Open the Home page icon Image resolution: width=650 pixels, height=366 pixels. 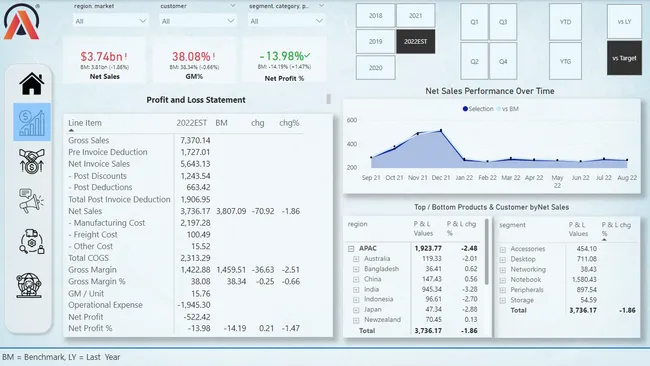pos(32,83)
